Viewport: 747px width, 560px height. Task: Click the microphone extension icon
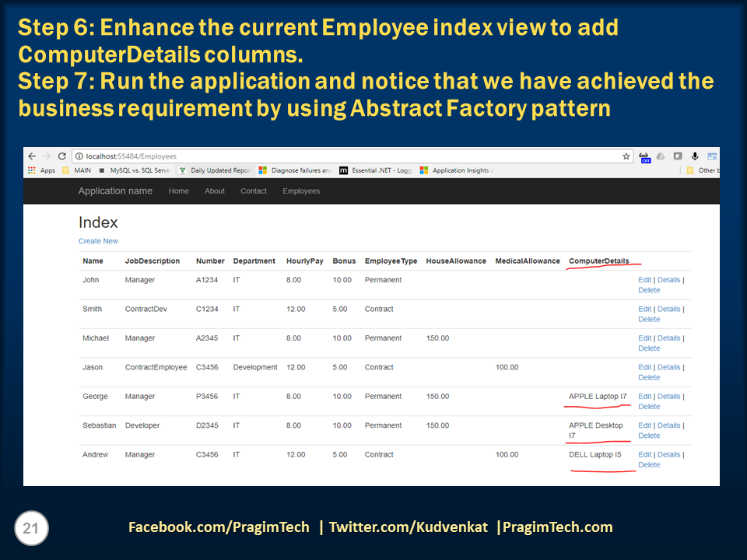click(x=695, y=155)
